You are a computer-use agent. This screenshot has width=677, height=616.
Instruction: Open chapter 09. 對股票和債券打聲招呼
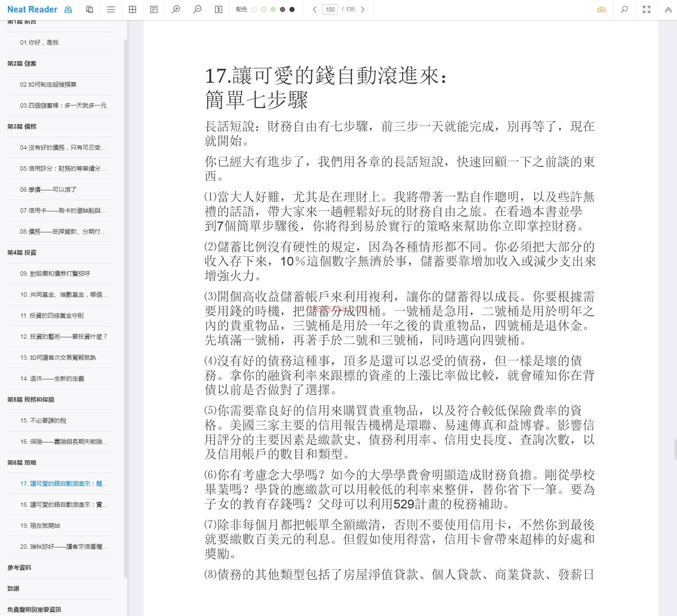click(x=59, y=273)
